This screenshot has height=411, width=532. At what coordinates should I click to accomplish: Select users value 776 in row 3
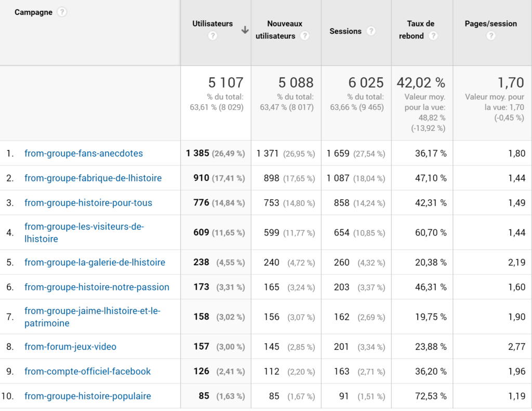(201, 203)
